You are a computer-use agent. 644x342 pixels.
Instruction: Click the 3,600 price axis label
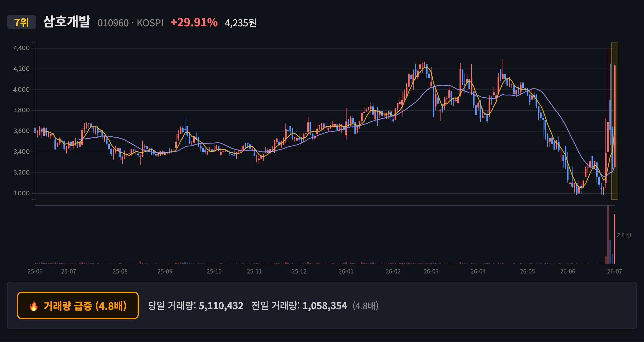pyautogui.click(x=22, y=131)
